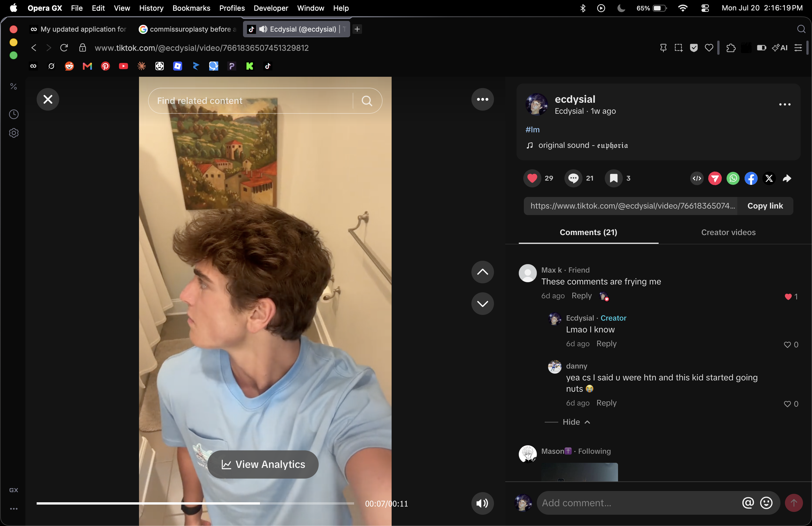Screen dimensions: 812x526
Task: Send to friends with red arrow icon
Action: (x=715, y=178)
